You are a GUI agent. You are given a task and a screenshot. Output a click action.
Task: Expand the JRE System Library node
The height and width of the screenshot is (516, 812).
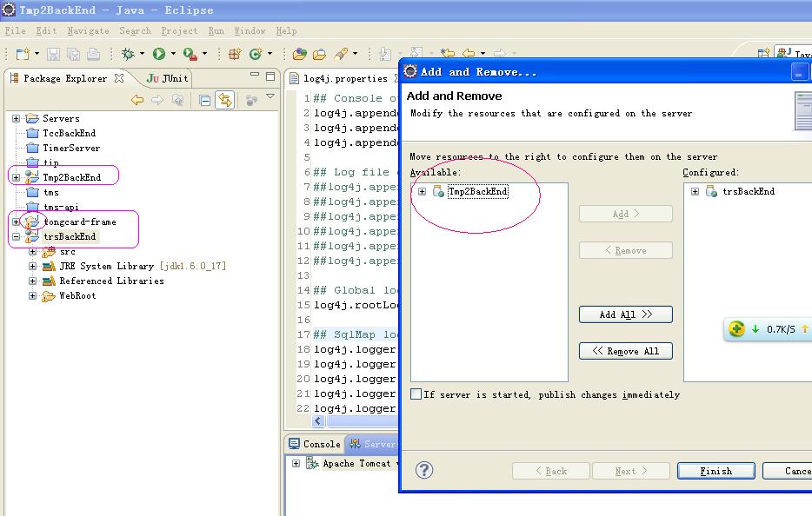click(33, 266)
